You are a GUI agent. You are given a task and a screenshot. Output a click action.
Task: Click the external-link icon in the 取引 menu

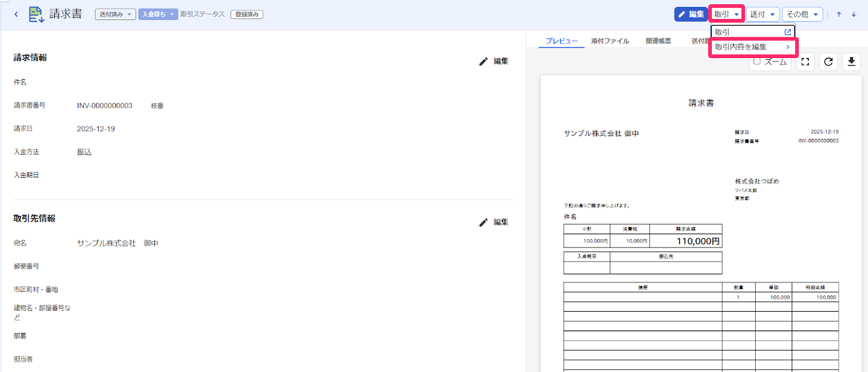[788, 32]
